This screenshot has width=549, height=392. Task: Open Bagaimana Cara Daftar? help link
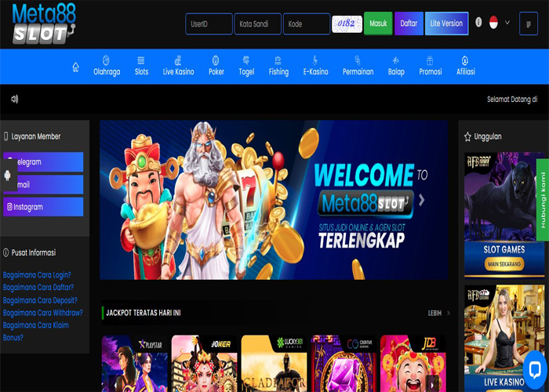click(x=38, y=288)
